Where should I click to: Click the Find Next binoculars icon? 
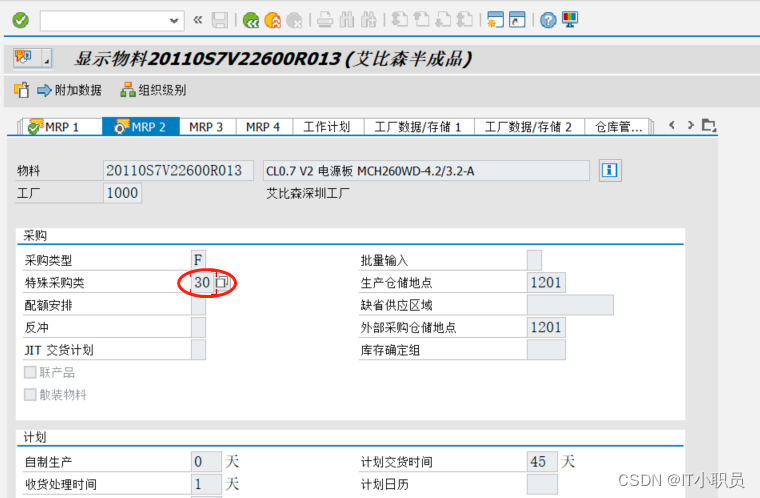point(368,20)
